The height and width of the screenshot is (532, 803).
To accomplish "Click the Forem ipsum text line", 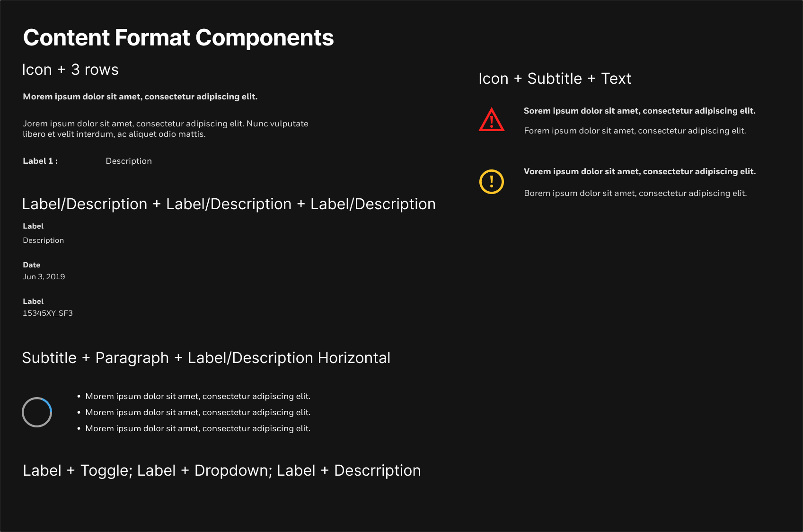I will point(635,131).
